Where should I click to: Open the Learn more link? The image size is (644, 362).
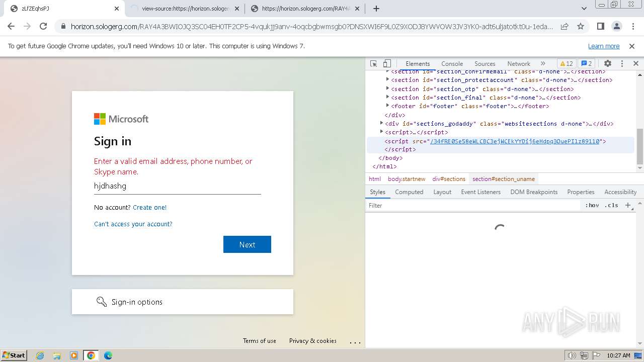[x=604, y=46]
